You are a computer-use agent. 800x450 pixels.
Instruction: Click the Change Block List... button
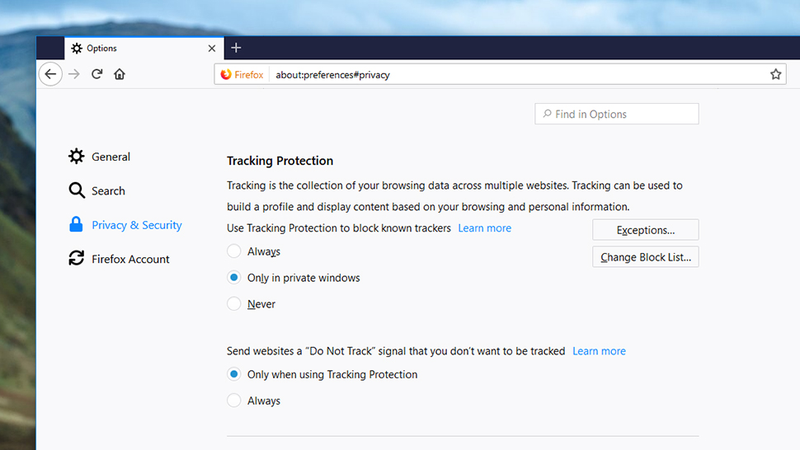click(645, 257)
